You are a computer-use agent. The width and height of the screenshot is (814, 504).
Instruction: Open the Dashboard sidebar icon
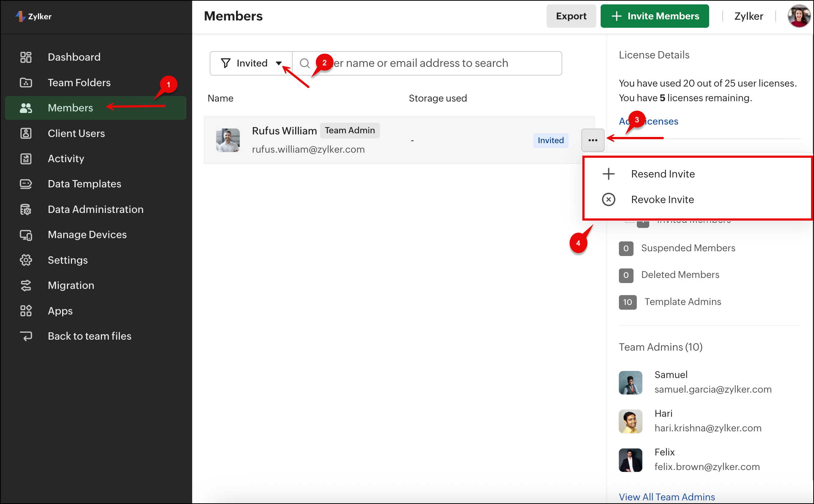[x=26, y=57]
